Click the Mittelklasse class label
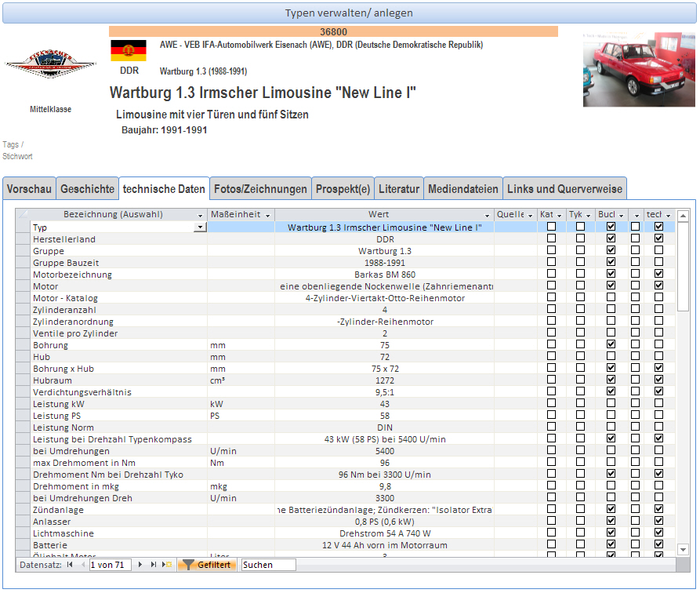 click(x=50, y=109)
